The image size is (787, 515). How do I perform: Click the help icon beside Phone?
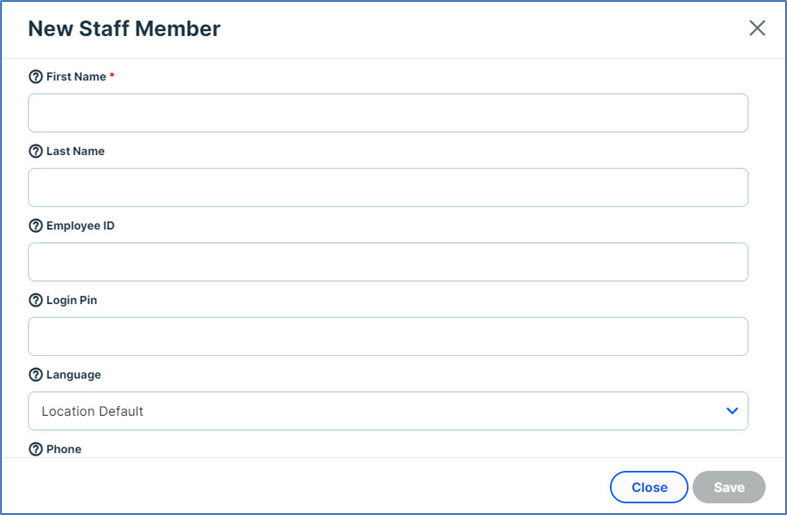(x=36, y=450)
